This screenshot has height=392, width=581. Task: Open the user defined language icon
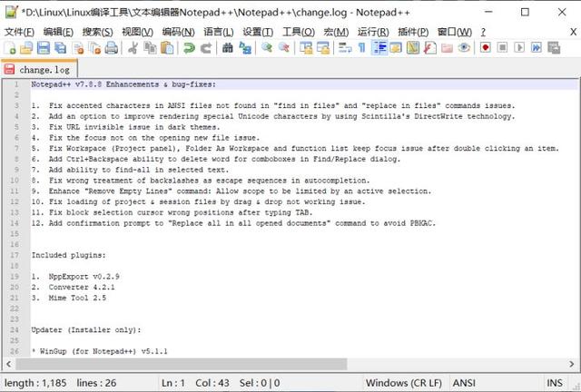(x=396, y=48)
